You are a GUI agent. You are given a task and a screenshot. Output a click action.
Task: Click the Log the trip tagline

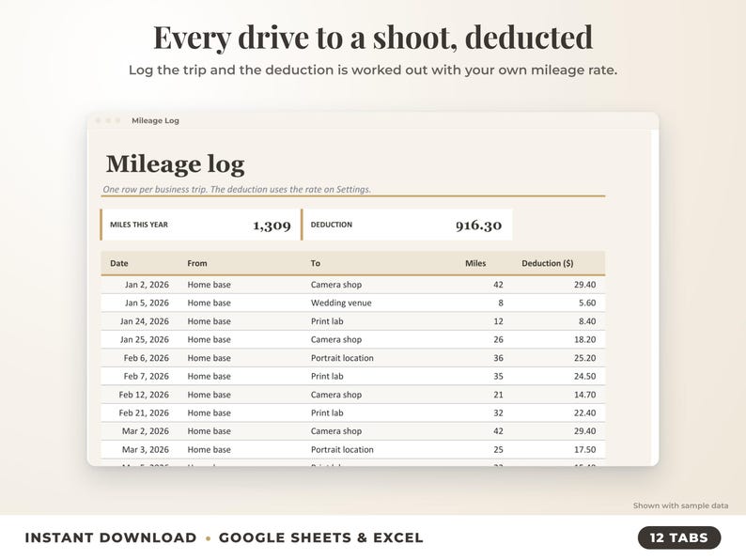(373, 70)
